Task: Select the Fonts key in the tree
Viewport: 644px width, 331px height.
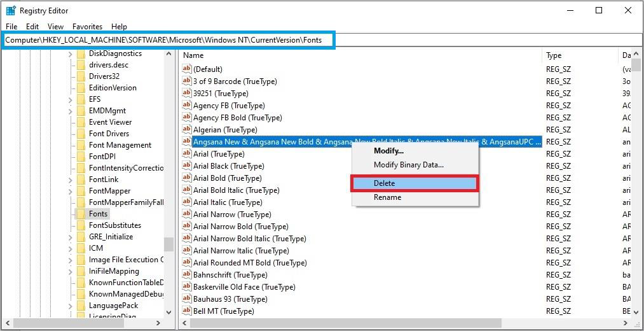Action: [x=98, y=214]
